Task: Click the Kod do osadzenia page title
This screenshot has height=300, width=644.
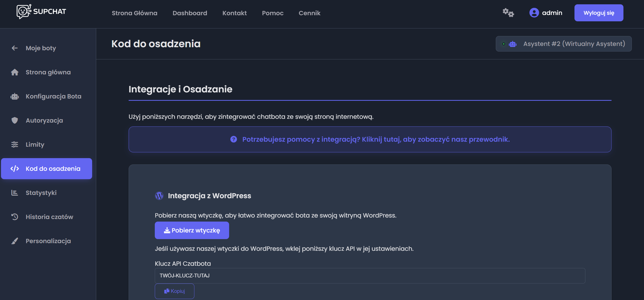Action: (x=156, y=44)
